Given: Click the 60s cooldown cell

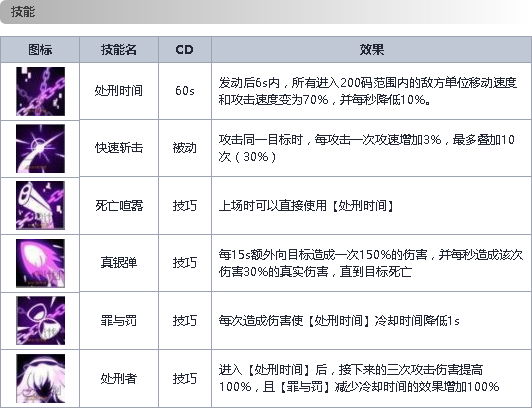Looking at the screenshot, I should click(x=185, y=91).
